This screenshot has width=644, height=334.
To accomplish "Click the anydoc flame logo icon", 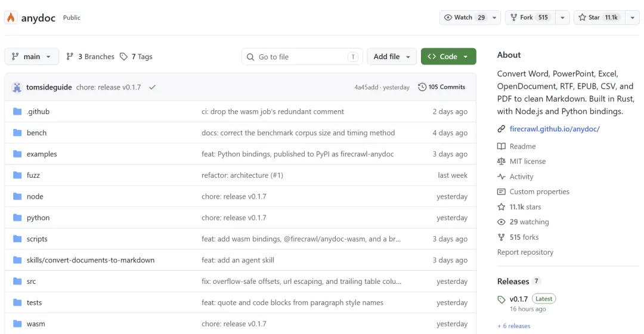I will tap(11, 18).
